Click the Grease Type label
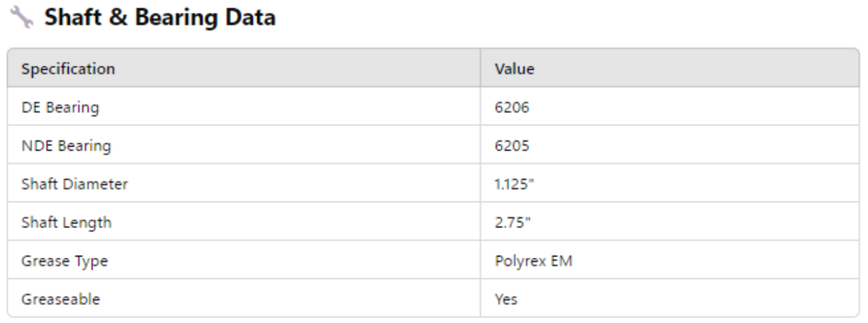This screenshot has height=323, width=868. click(64, 262)
